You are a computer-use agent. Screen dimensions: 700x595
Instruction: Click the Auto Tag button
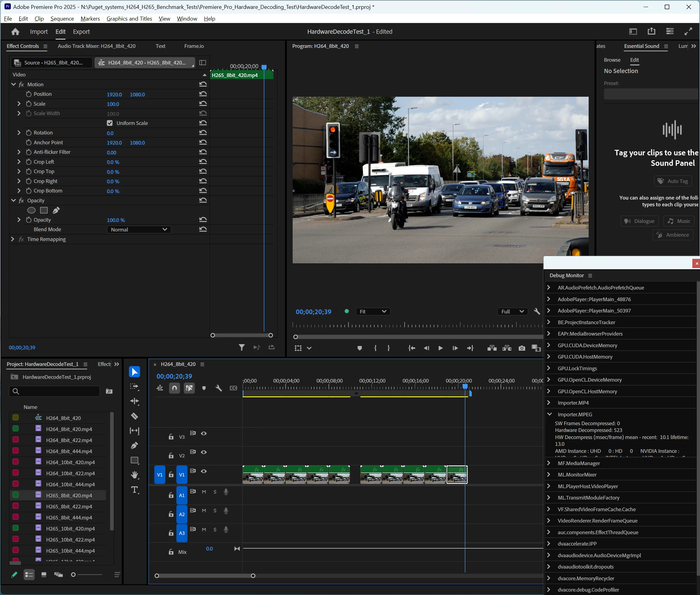coord(673,181)
